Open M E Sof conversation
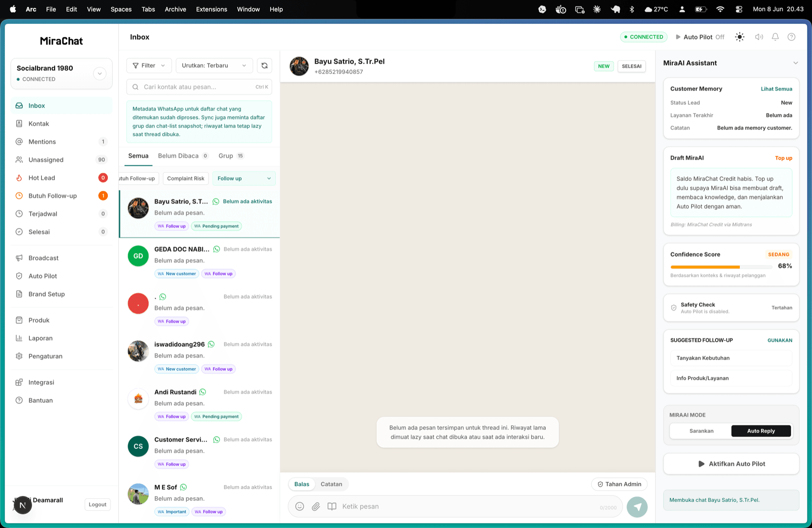 199,500
